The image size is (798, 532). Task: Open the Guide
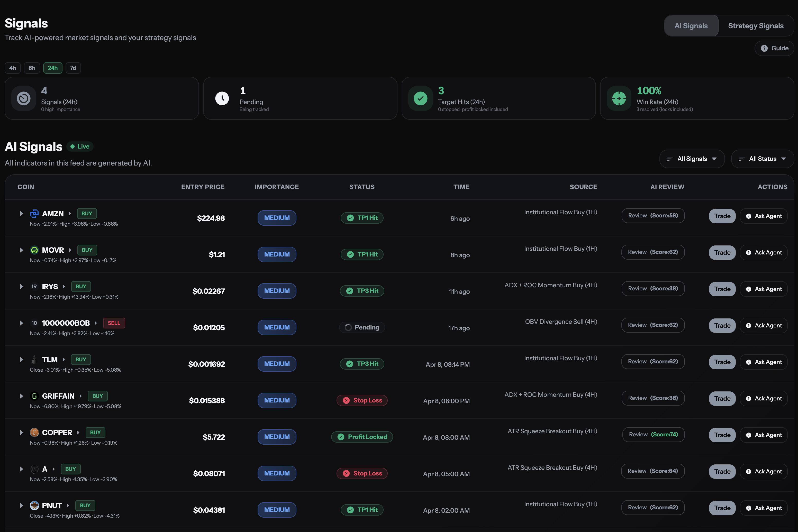pos(774,48)
